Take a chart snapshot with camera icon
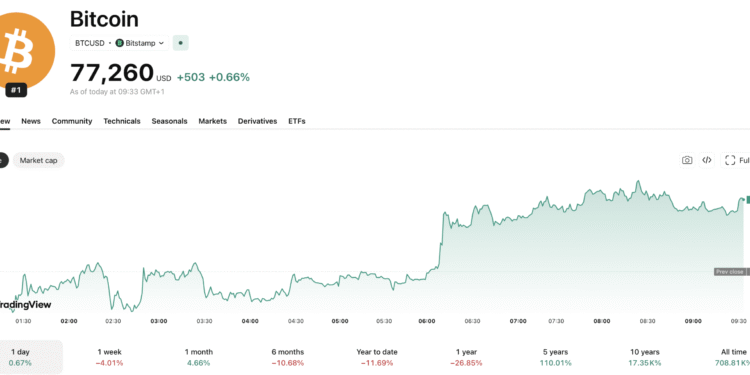Viewport: 750px width, 375px height. pyautogui.click(x=687, y=160)
